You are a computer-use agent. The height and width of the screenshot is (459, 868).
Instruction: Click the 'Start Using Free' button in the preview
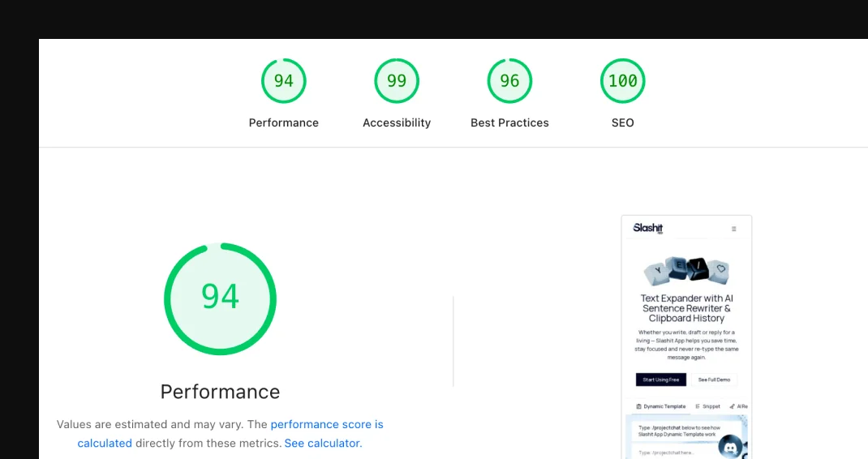[661, 380]
